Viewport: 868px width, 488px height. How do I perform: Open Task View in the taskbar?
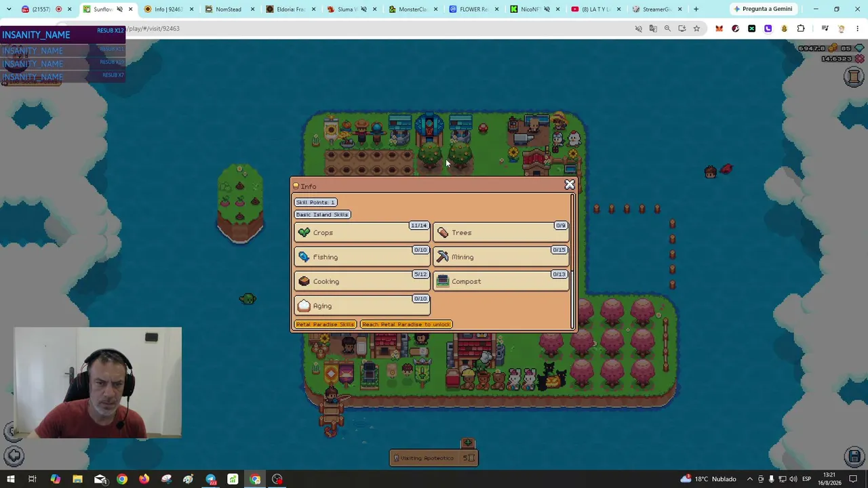[32, 479]
